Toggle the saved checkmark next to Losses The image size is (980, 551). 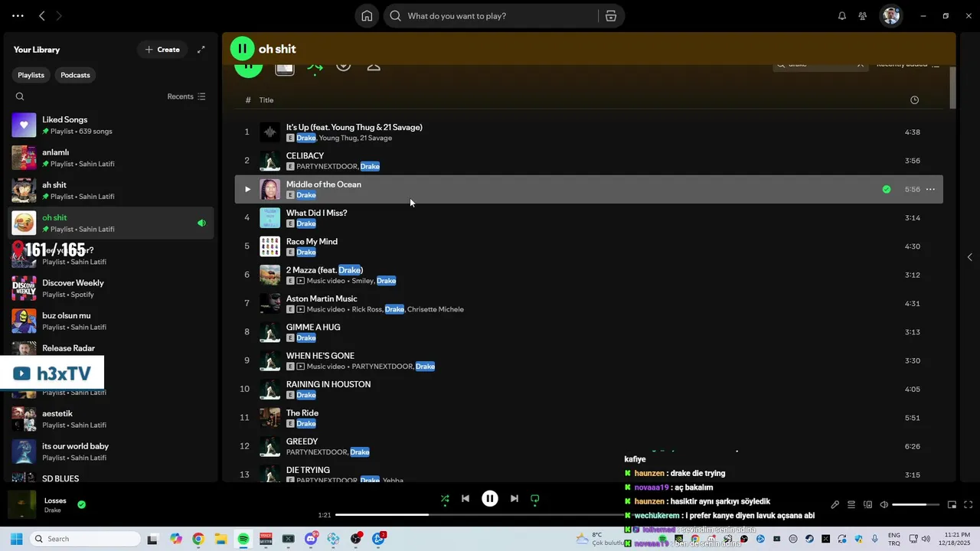tap(81, 504)
